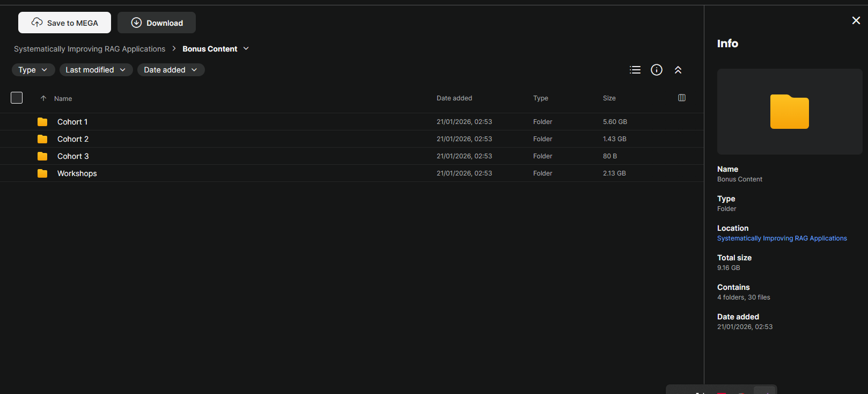Image resolution: width=868 pixels, height=394 pixels.
Task: Click Workshops row date 21/01/2026, 02:53
Action: coord(464,173)
